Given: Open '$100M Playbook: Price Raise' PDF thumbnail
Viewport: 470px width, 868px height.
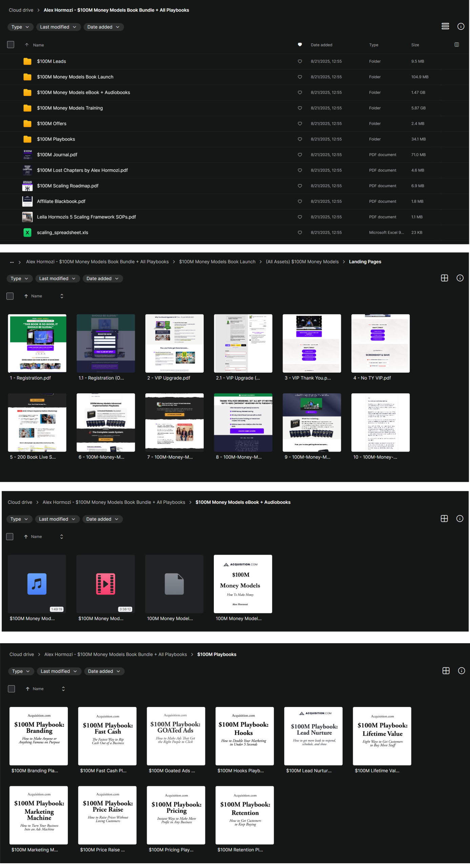Looking at the screenshot, I should click(x=107, y=815).
